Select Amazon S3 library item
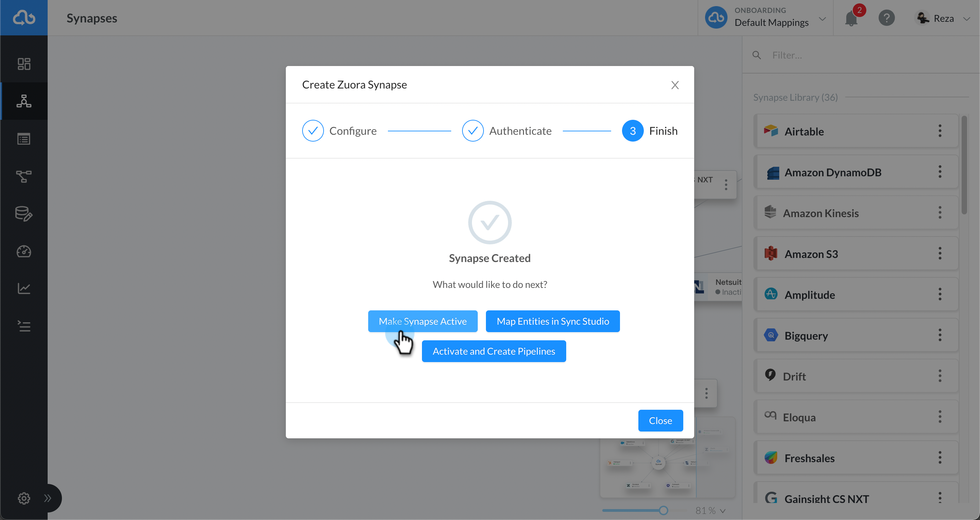 pyautogui.click(x=855, y=253)
